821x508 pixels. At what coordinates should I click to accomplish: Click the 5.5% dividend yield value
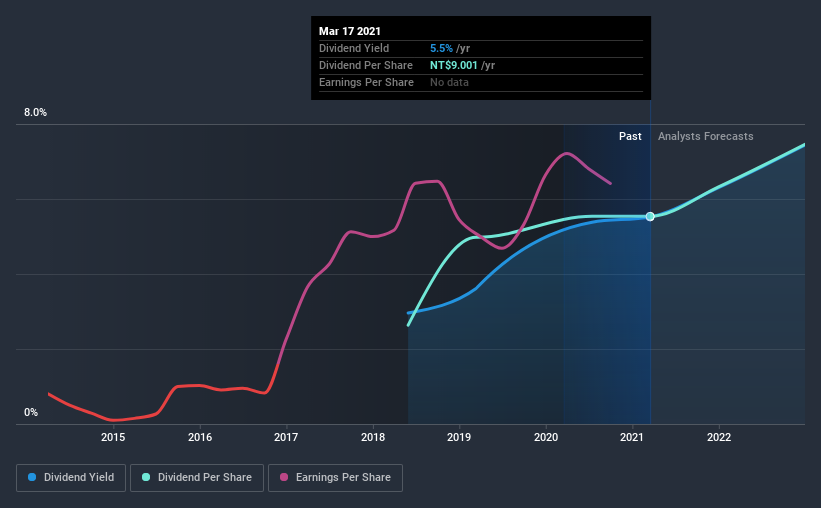[x=441, y=48]
